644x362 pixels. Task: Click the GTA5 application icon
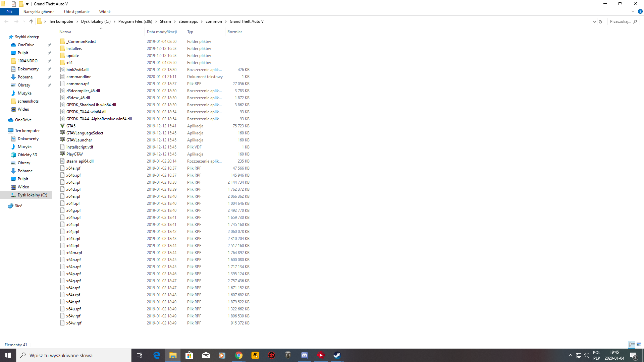pyautogui.click(x=62, y=126)
